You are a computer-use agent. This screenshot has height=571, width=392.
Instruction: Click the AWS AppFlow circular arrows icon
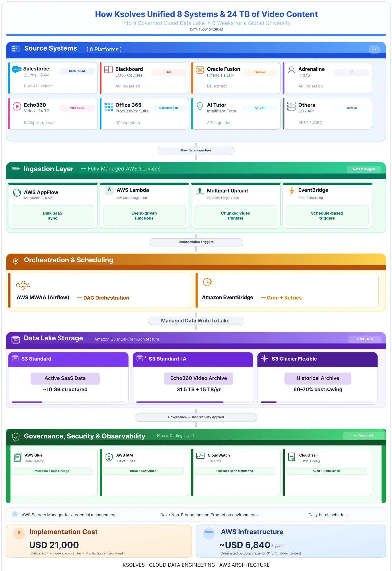pos(17,192)
